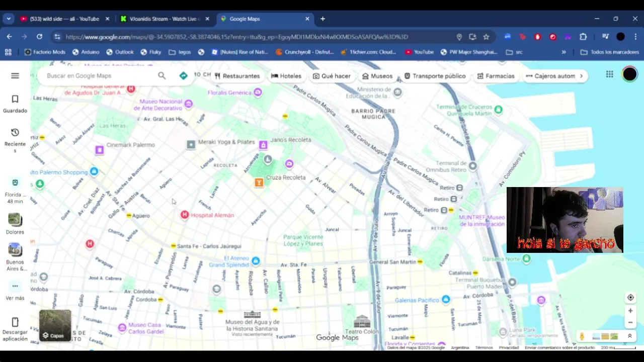Zoom in with the plus button

[x=630, y=311]
